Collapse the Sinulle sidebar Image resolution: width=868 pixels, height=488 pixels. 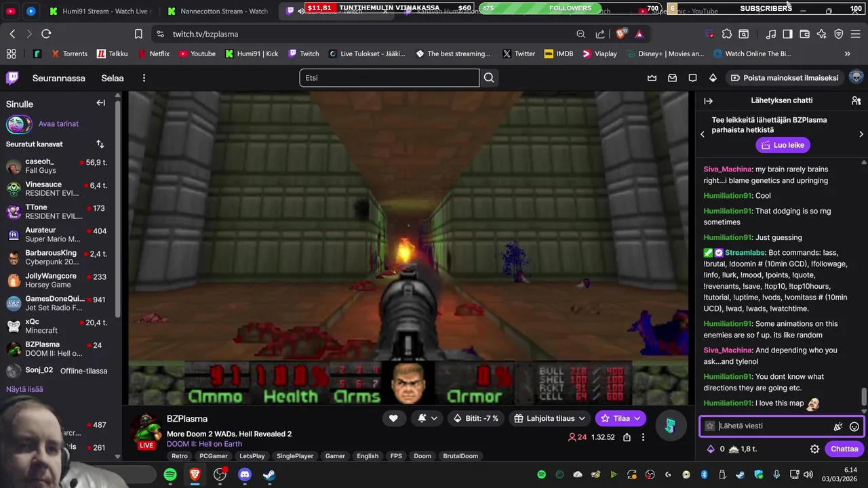coord(100,103)
